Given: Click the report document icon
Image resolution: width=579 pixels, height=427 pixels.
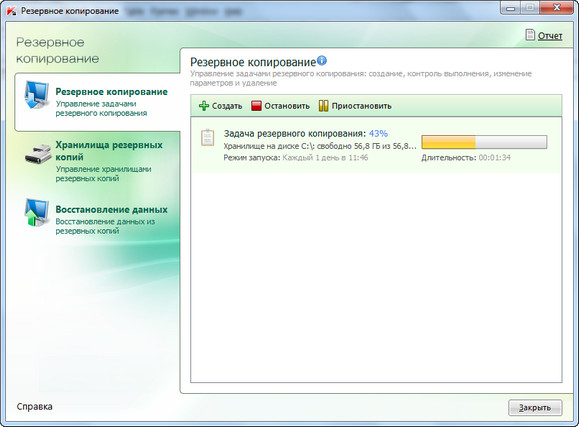Looking at the screenshot, I should [x=530, y=35].
